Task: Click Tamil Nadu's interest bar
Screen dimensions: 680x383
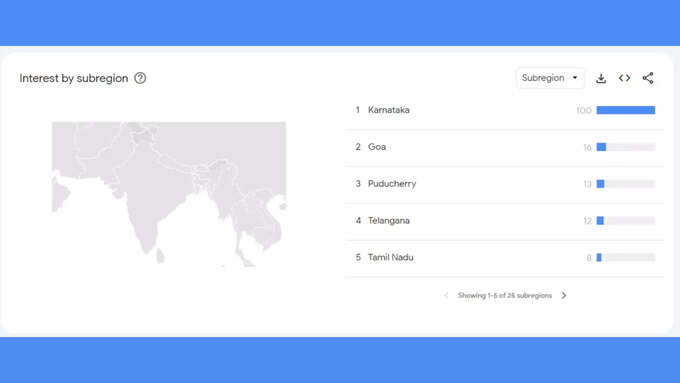Action: tap(626, 258)
